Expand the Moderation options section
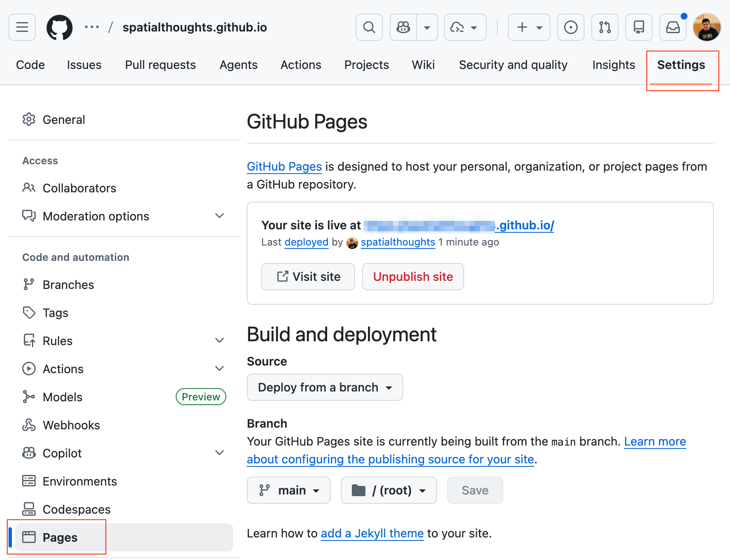 219,216
